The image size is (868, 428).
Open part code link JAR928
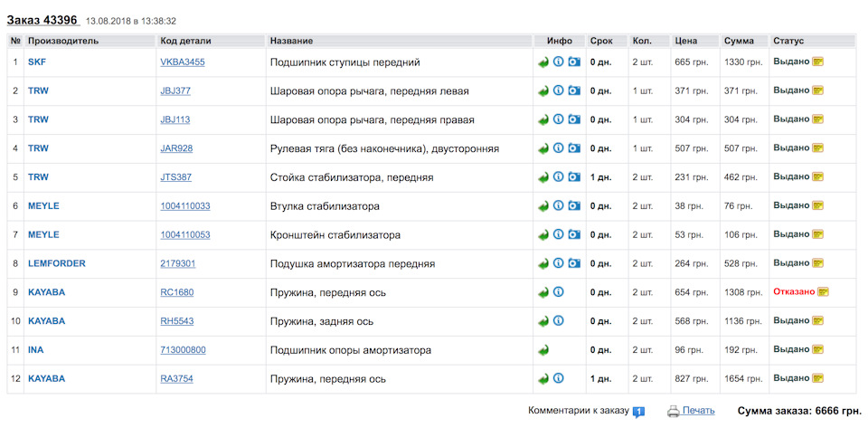pos(176,148)
